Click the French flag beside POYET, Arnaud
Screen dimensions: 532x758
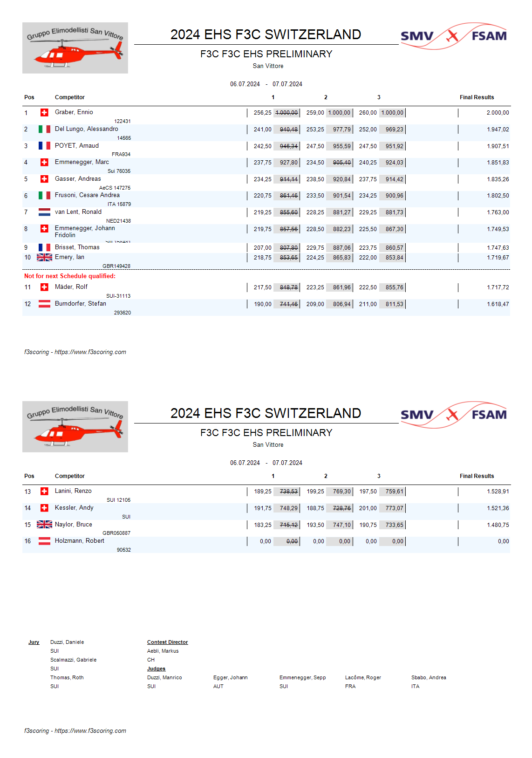(44, 146)
